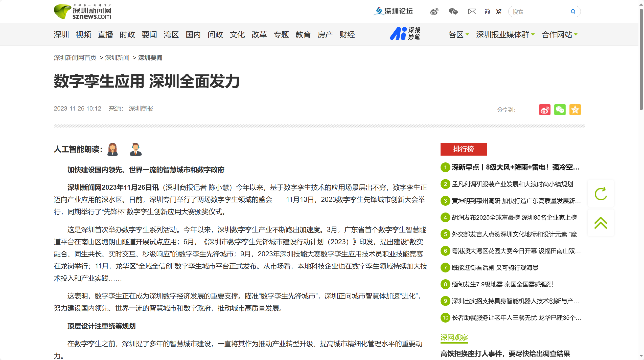This screenshot has height=360, width=644.
Task: Open the 深圳论坛 forum logo link
Action: [393, 11]
